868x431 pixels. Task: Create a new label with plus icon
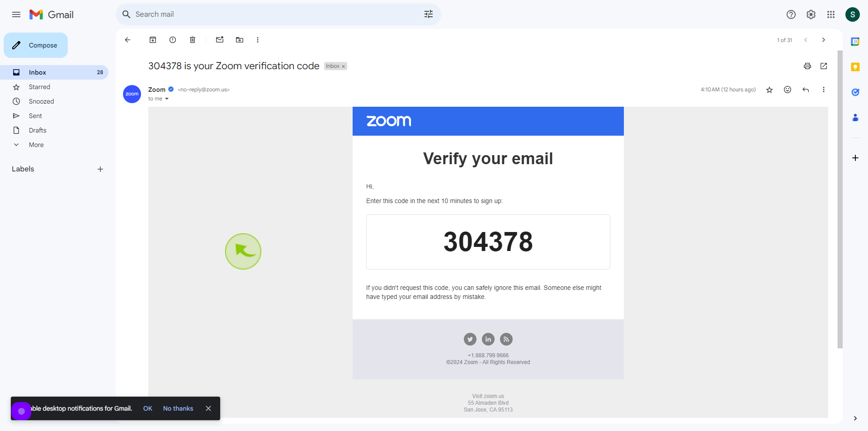click(x=100, y=169)
